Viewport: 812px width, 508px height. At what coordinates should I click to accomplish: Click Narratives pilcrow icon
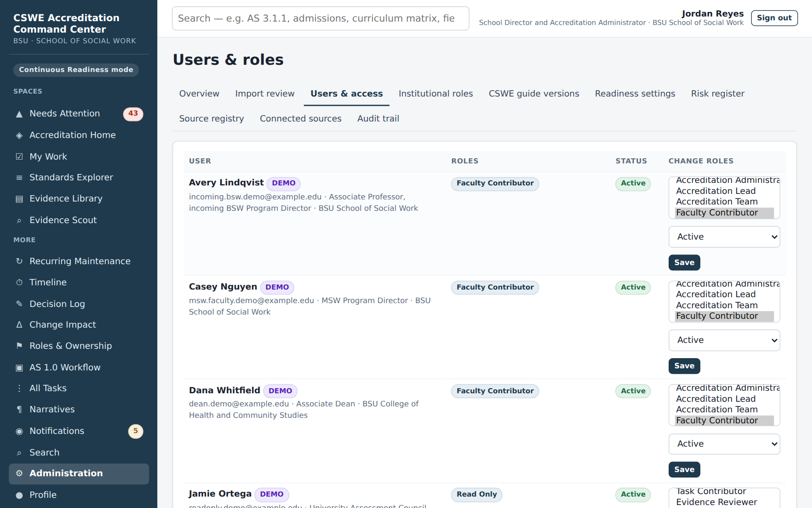tap(19, 409)
